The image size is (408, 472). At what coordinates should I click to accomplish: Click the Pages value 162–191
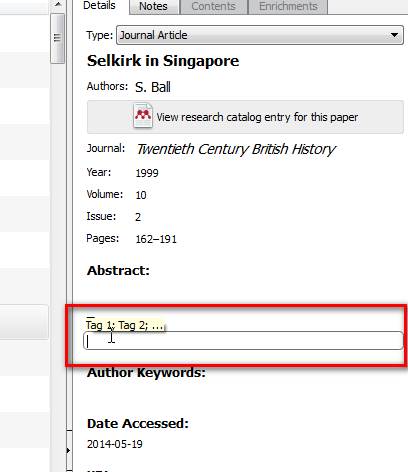click(156, 239)
